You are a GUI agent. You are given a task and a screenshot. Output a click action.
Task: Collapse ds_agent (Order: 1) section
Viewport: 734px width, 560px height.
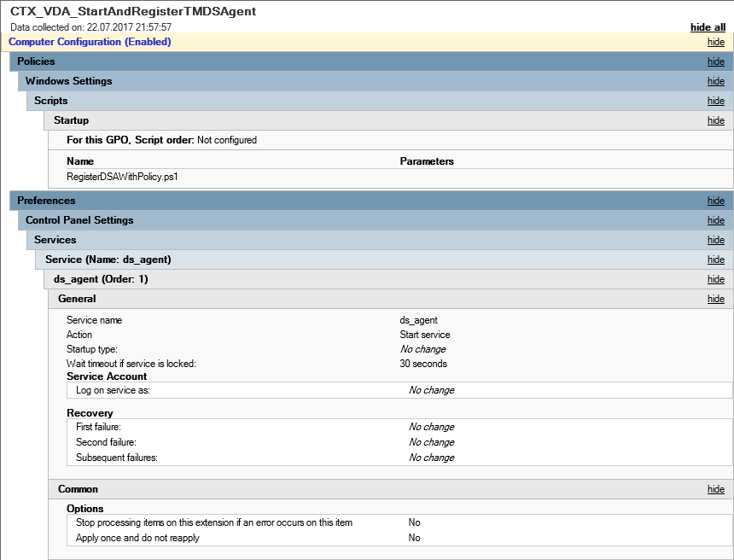[x=716, y=279]
